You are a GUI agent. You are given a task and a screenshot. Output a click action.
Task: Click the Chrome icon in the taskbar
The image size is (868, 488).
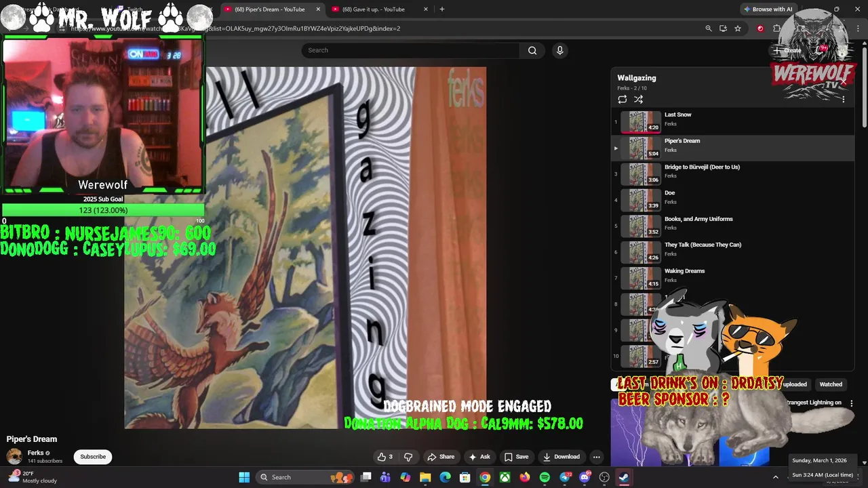coord(485,477)
